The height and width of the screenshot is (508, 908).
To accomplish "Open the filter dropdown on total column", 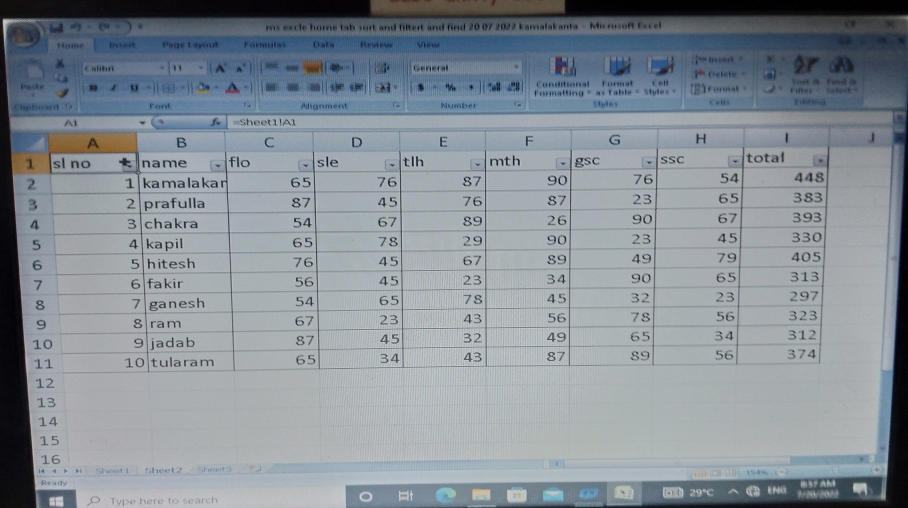I will tap(820, 160).
